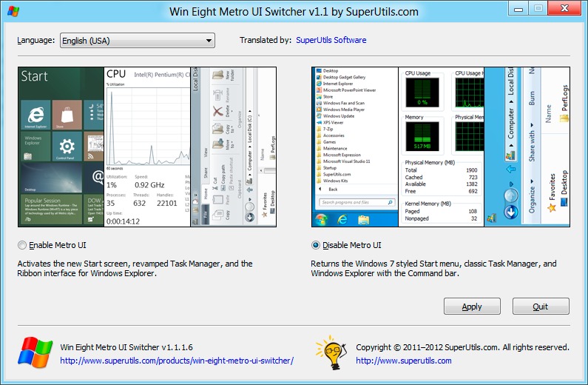Image resolution: width=588 pixels, height=385 pixels.
Task: Select the Disable Metro UI radio button
Action: 317,245
